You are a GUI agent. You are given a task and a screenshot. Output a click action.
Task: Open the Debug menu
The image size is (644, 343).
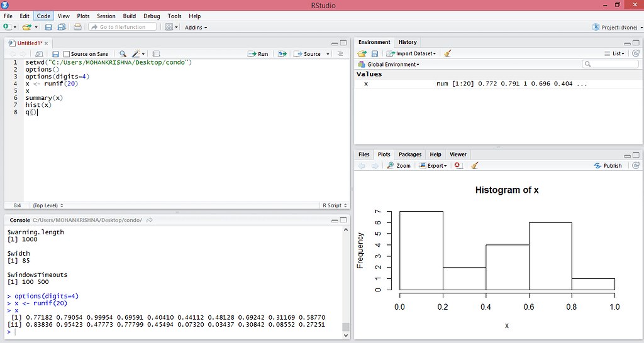click(x=152, y=16)
